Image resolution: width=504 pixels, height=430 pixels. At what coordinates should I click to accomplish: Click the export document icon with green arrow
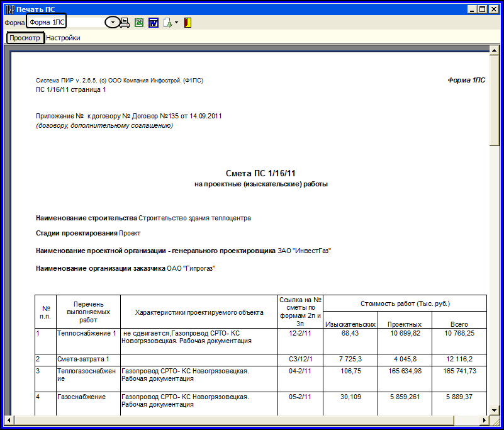pyautogui.click(x=167, y=23)
